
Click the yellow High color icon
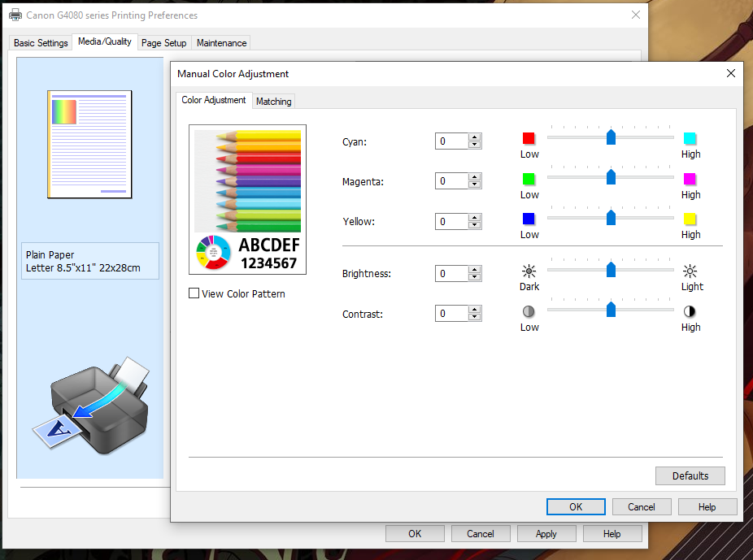(x=690, y=219)
